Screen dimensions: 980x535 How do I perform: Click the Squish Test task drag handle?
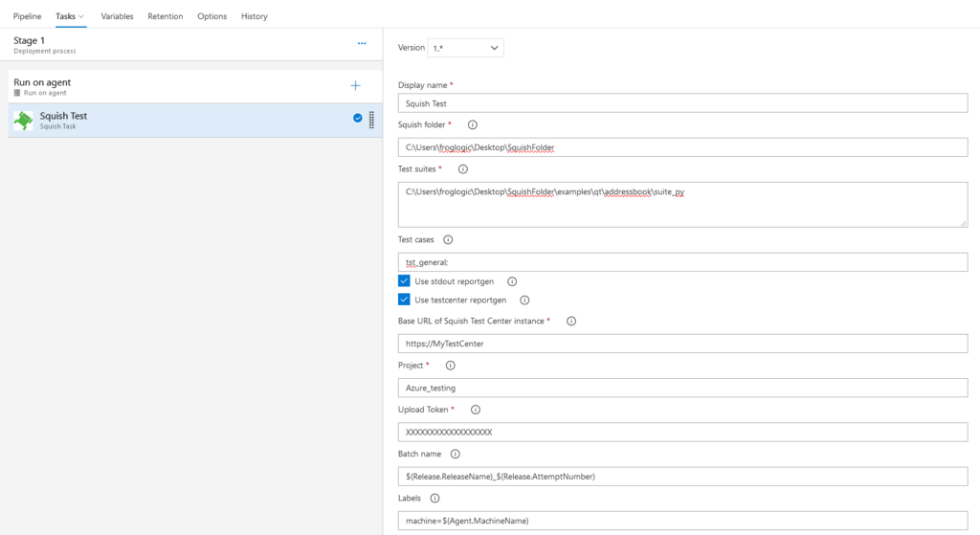371,120
